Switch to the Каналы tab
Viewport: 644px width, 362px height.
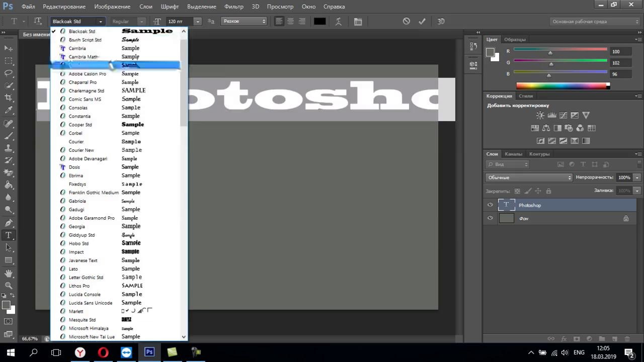point(513,154)
